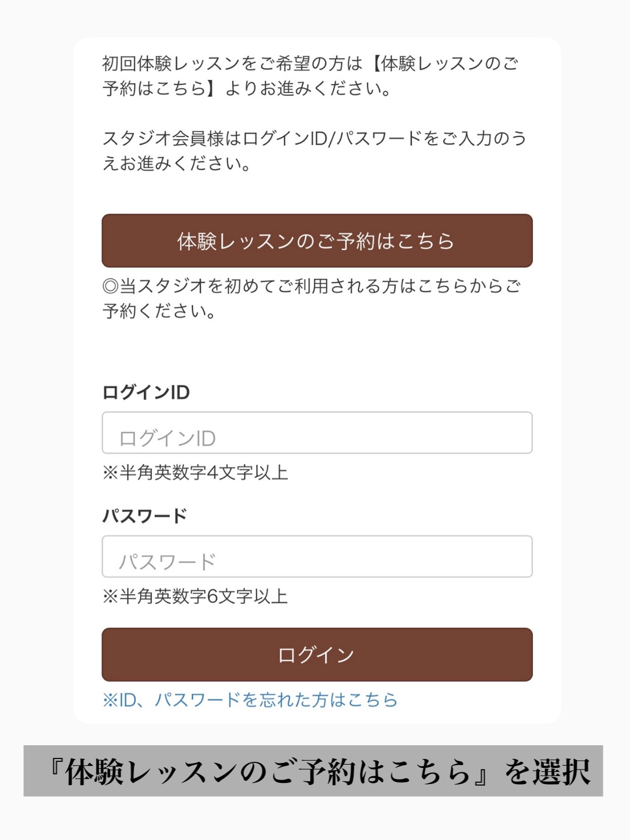This screenshot has width=630, height=840.
Task: Click the ※半角英数字6文字以上 hint text
Action: 195,597
